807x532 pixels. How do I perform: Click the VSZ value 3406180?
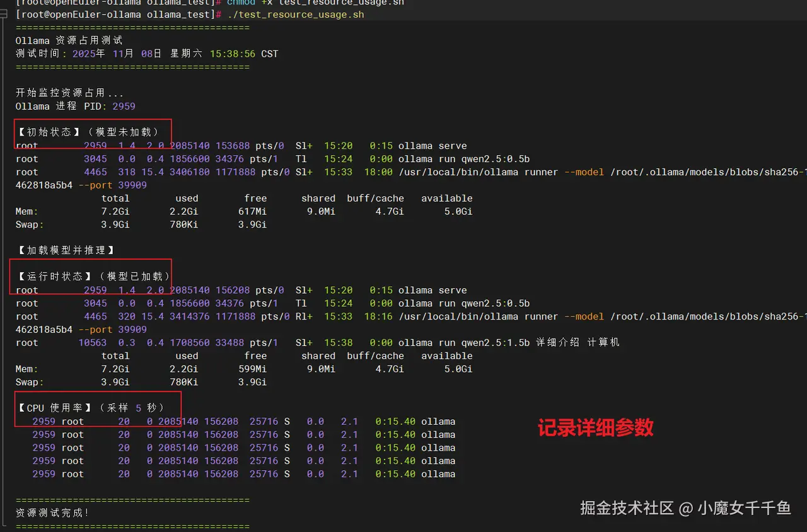[190, 172]
